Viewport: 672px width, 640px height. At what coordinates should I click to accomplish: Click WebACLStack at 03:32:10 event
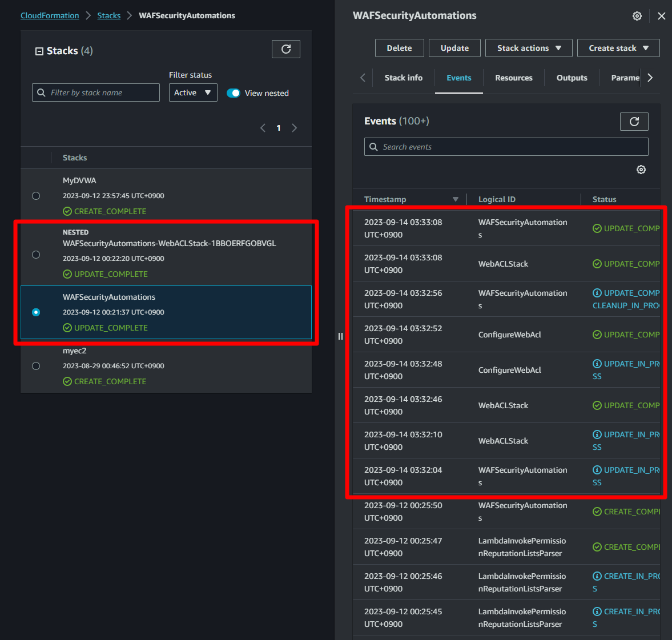pyautogui.click(x=503, y=441)
